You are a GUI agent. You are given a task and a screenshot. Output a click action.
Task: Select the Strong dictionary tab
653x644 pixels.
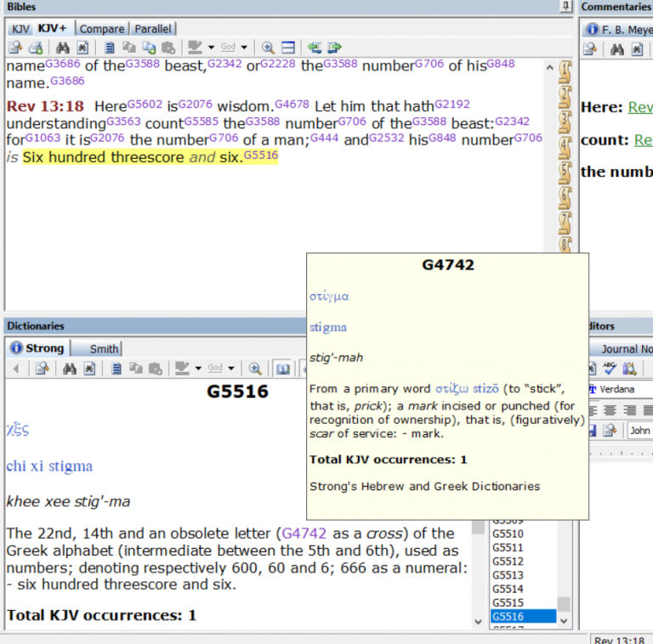coord(38,347)
